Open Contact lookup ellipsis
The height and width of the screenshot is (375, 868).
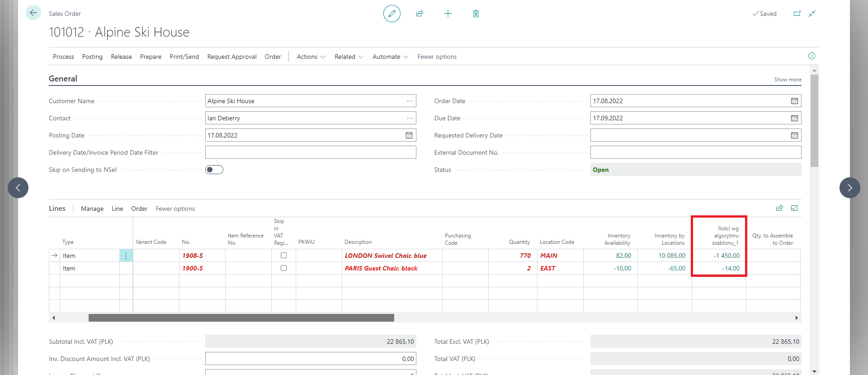410,118
